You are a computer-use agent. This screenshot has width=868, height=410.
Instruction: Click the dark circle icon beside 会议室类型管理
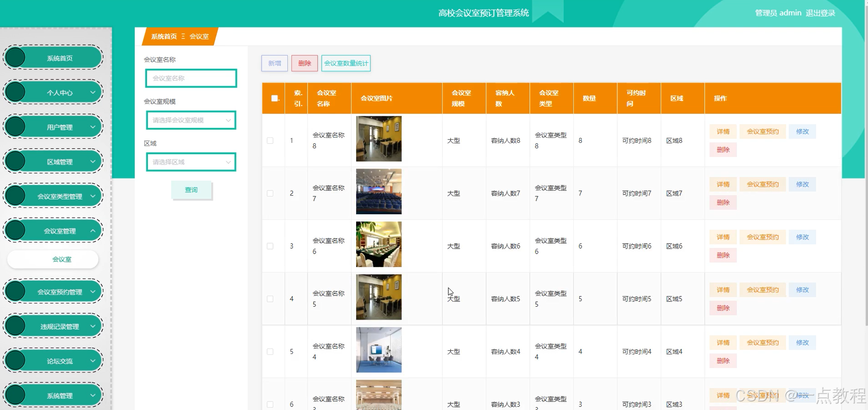point(16,196)
